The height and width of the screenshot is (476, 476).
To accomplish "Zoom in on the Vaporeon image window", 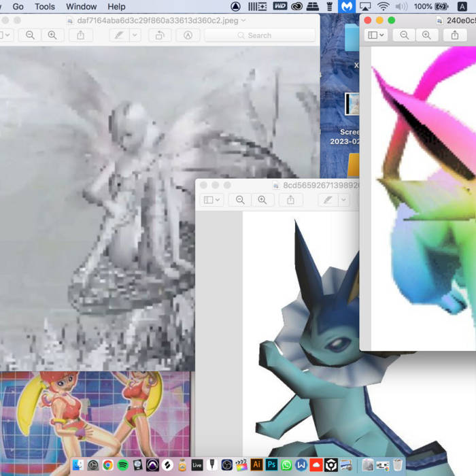I will pyautogui.click(x=262, y=200).
